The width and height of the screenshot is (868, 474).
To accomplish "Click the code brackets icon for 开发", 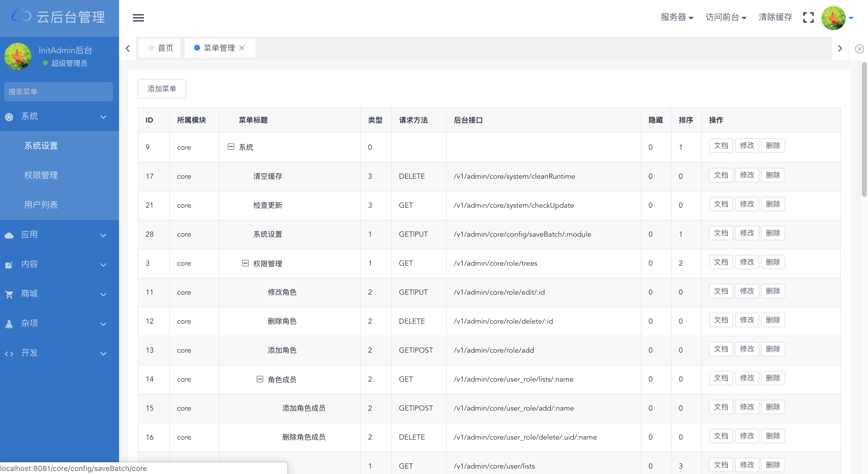I will tap(9, 354).
